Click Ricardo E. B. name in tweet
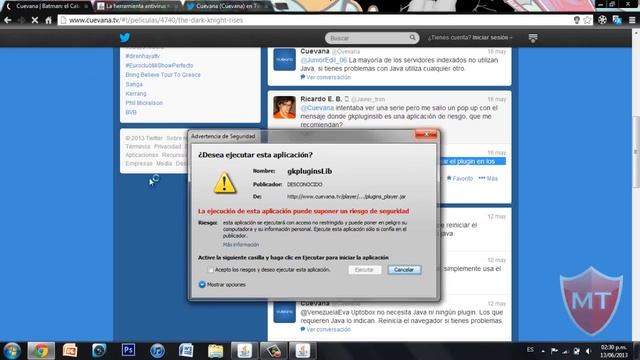 [x=321, y=99]
